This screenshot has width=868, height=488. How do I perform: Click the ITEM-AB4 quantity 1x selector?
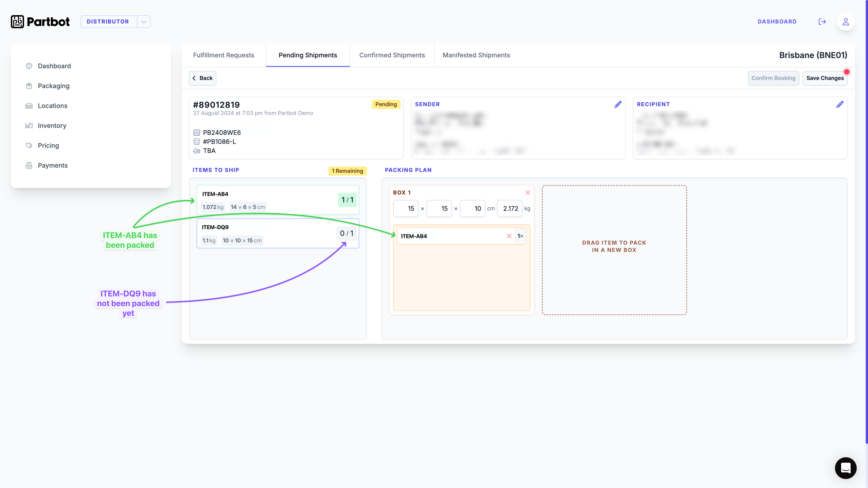click(x=520, y=236)
